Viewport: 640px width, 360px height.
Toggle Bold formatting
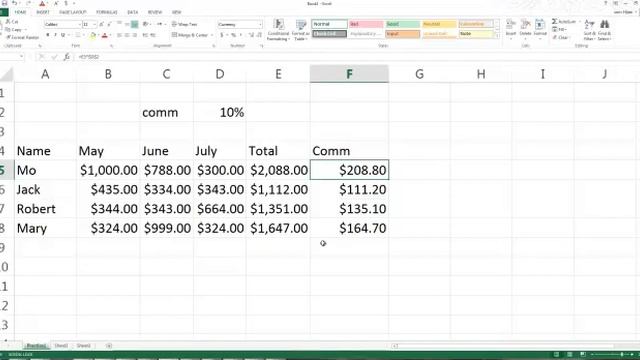[48, 35]
